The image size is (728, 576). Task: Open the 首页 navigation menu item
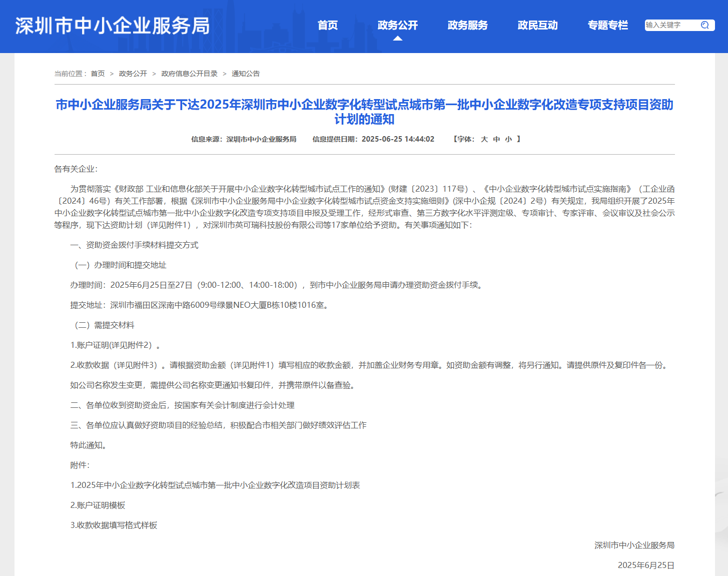coord(328,25)
